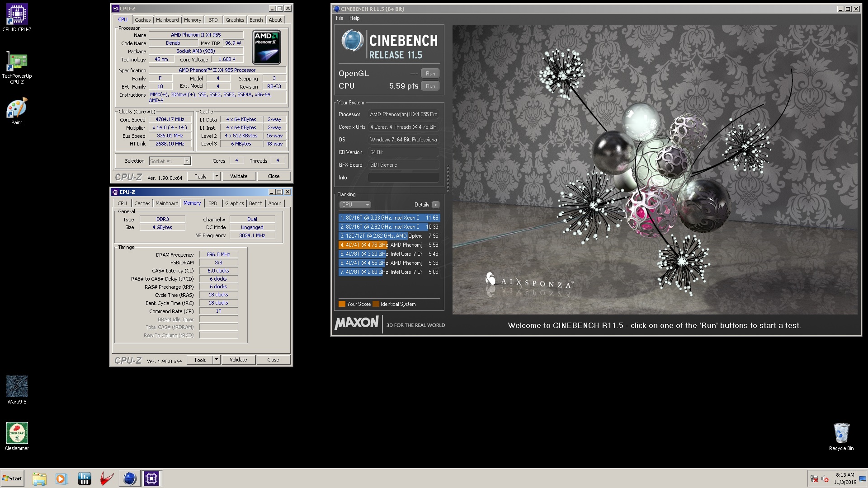Image resolution: width=868 pixels, height=488 pixels.
Task: Click the DRAM Frequency value 896.0 MHz
Action: click(218, 254)
